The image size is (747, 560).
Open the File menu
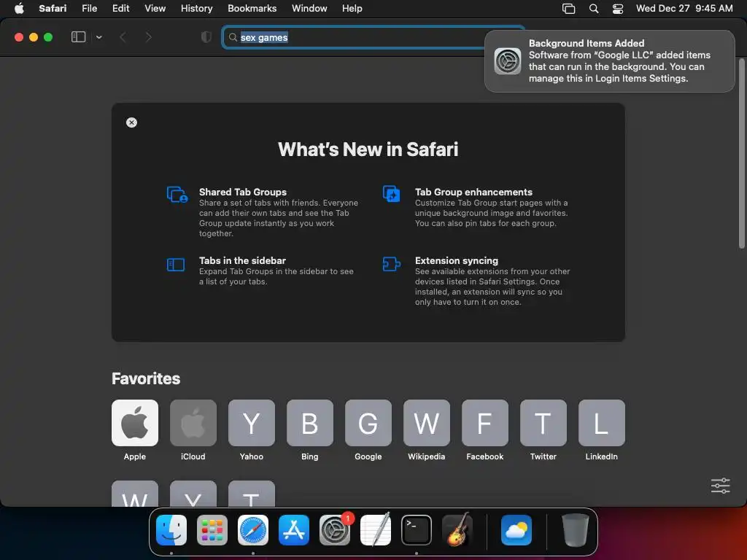point(89,9)
